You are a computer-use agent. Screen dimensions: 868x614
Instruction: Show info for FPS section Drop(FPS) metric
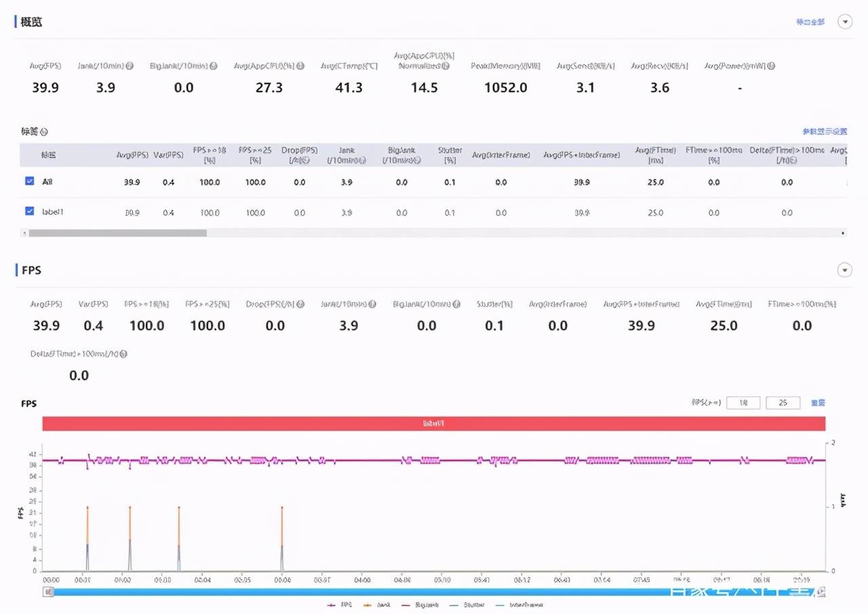pyautogui.click(x=300, y=304)
